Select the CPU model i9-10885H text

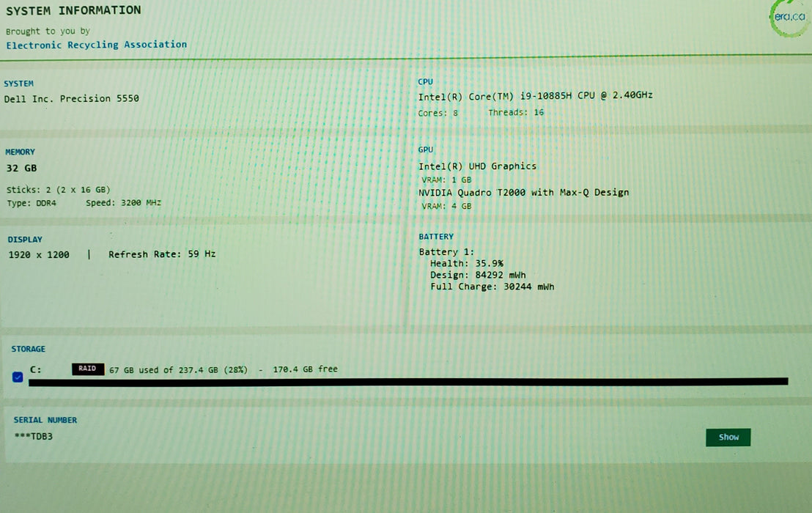pyautogui.click(x=535, y=96)
